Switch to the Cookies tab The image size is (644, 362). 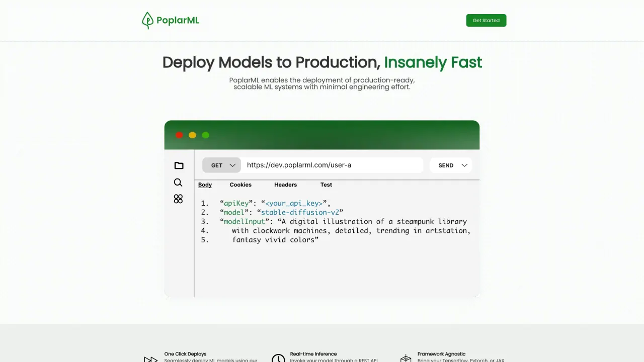[x=240, y=185]
